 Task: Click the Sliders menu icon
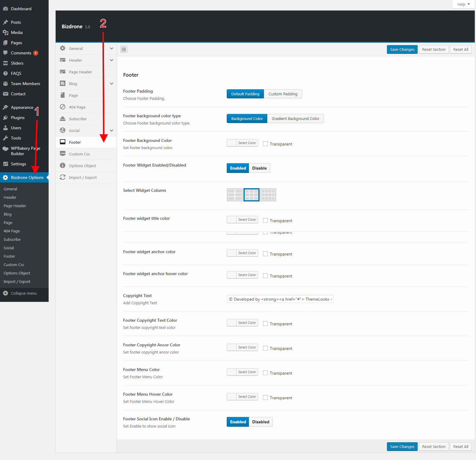click(5, 63)
